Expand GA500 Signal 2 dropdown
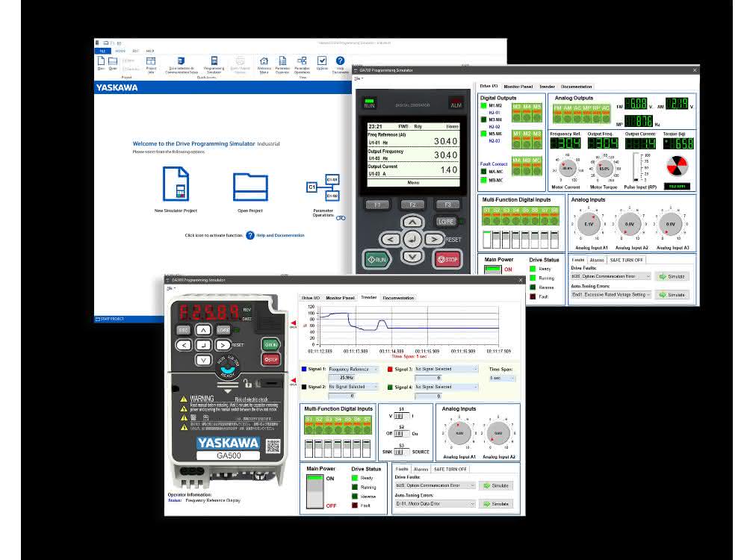Viewport: 747px width, 560px height. pyautogui.click(x=353, y=387)
